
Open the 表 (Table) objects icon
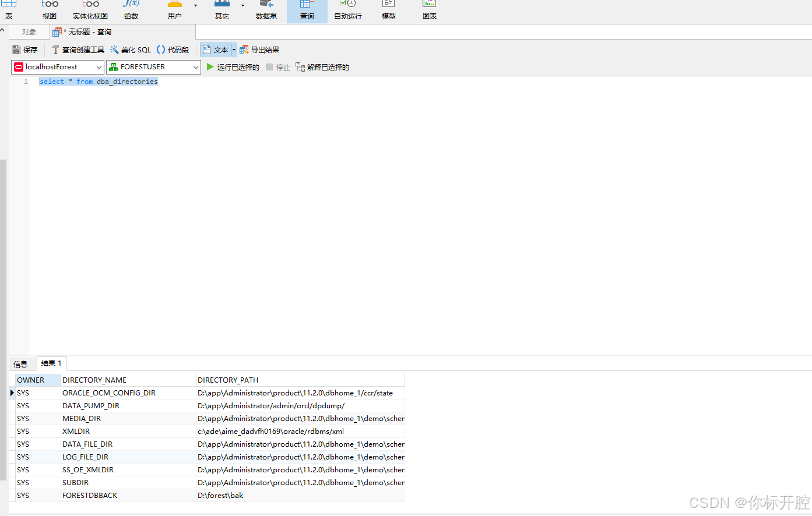click(9, 10)
